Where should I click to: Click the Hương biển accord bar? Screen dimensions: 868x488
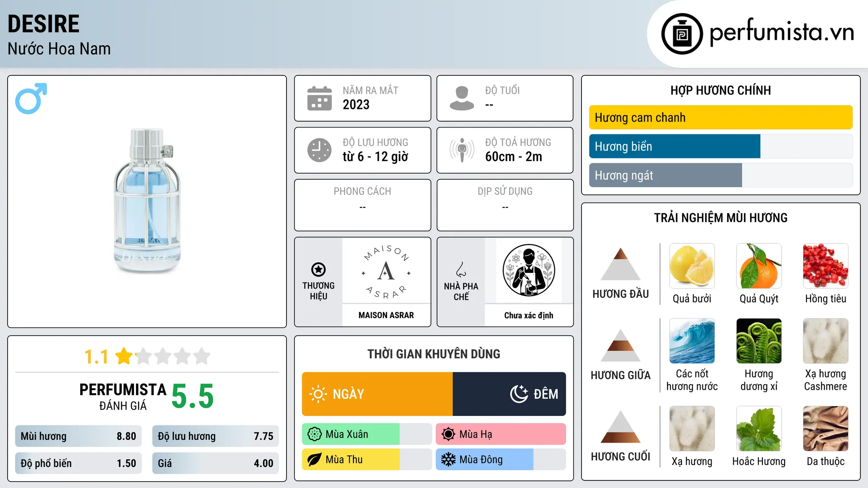pos(721,146)
